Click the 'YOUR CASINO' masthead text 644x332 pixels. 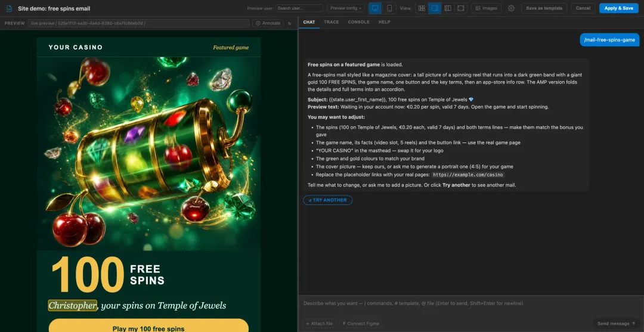[x=76, y=47]
